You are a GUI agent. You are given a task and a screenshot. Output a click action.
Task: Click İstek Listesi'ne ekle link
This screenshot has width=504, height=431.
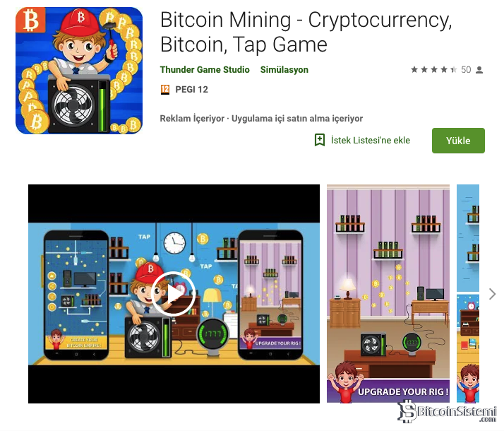click(x=371, y=140)
